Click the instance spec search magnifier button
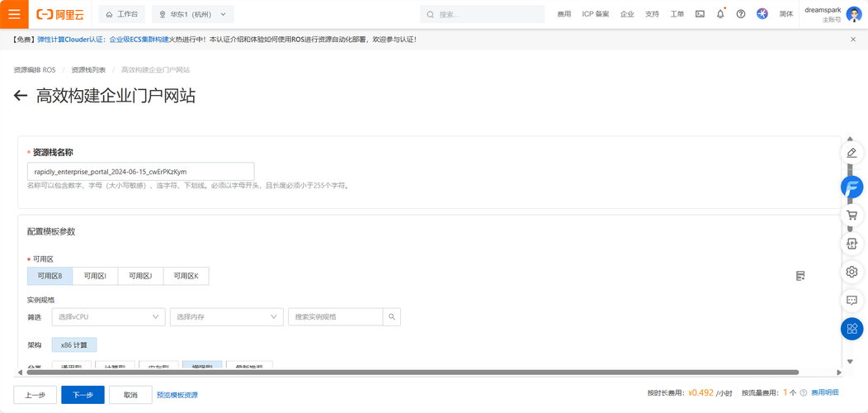Viewport: 868px width, 413px height. 392,316
